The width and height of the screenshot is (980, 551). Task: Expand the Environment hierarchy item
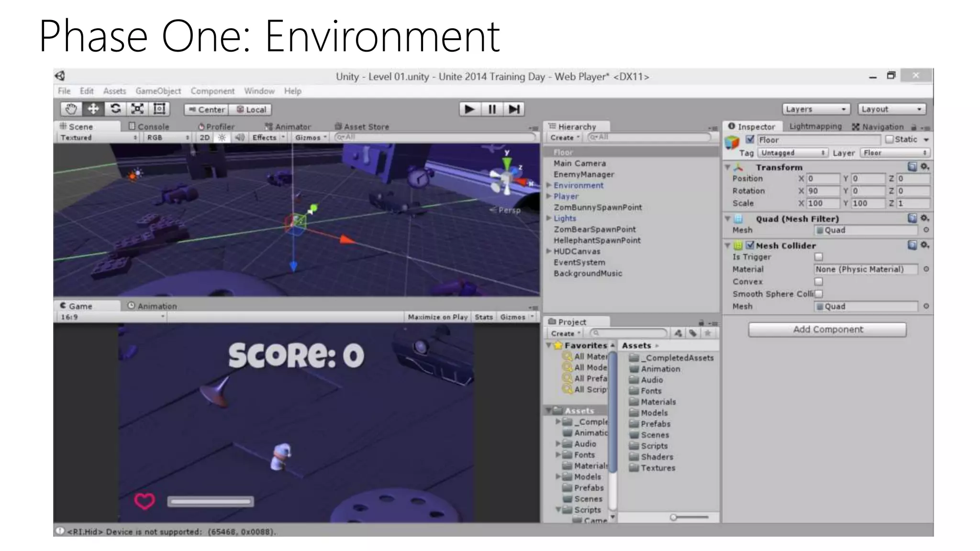click(549, 185)
